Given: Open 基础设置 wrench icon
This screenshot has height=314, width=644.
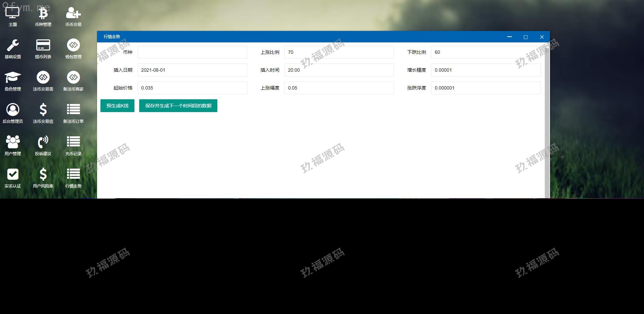Looking at the screenshot, I should [13, 46].
